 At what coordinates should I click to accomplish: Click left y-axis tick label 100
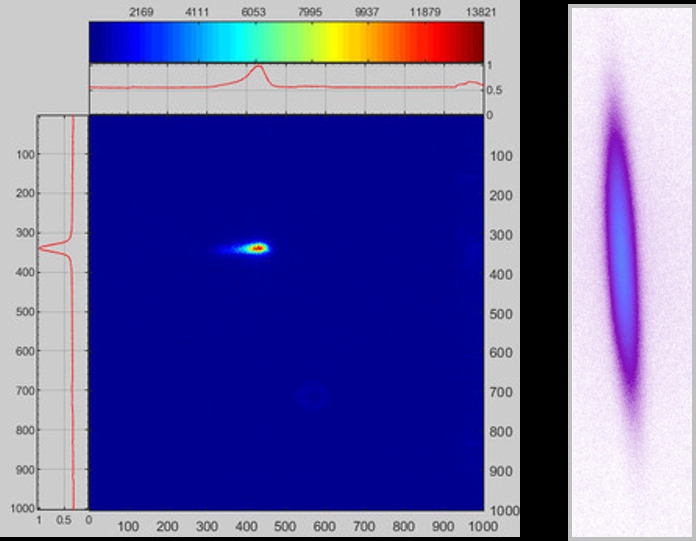[x=26, y=154]
